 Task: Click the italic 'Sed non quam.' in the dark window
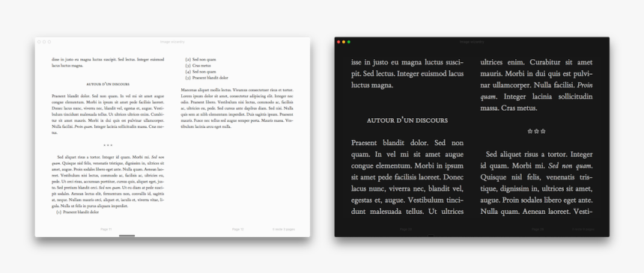coord(571,166)
